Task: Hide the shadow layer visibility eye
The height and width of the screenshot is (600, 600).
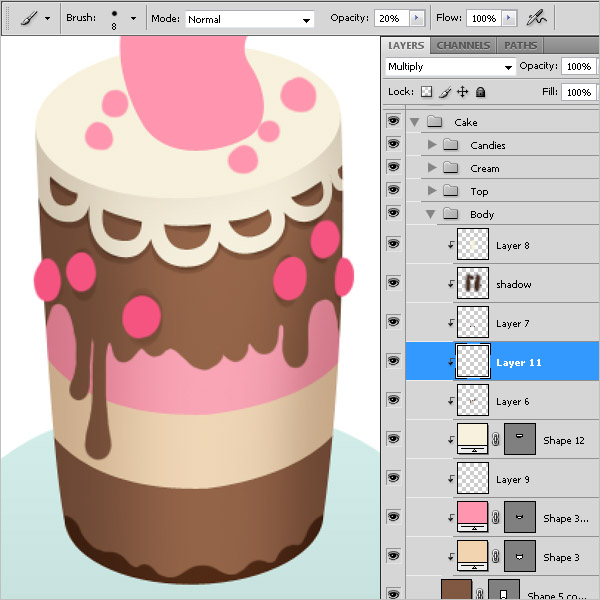Action: pyautogui.click(x=393, y=283)
